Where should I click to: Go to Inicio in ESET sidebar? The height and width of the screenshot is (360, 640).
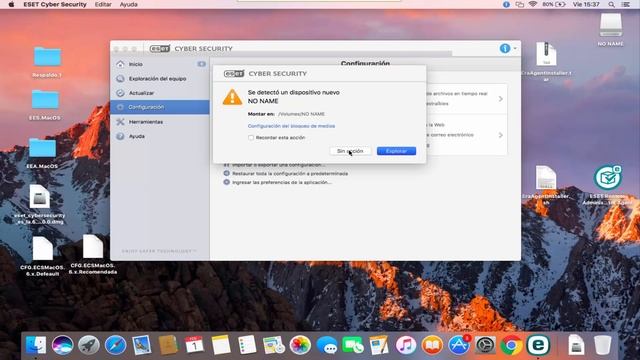(160, 64)
